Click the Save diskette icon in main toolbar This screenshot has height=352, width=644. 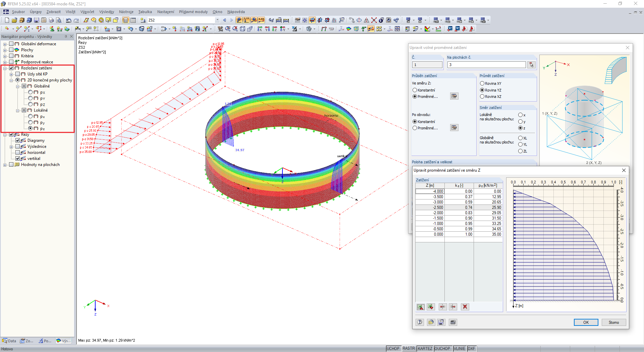(37, 20)
